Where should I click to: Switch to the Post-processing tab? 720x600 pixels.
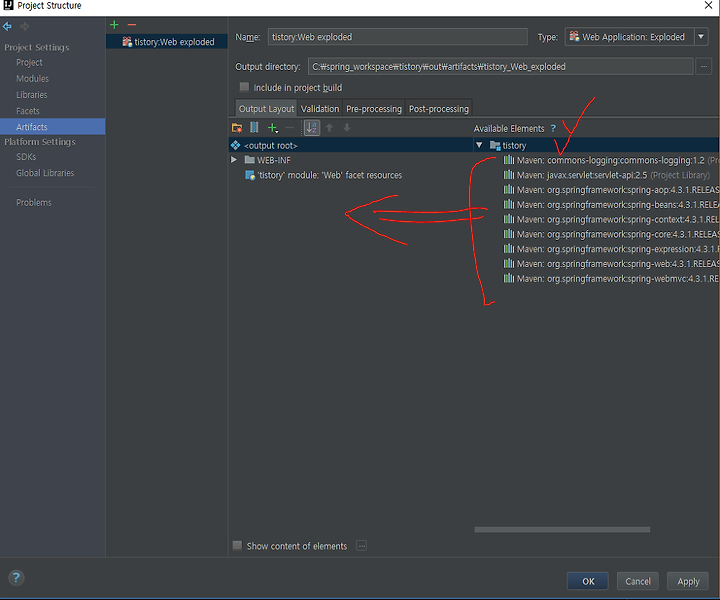pos(439,109)
